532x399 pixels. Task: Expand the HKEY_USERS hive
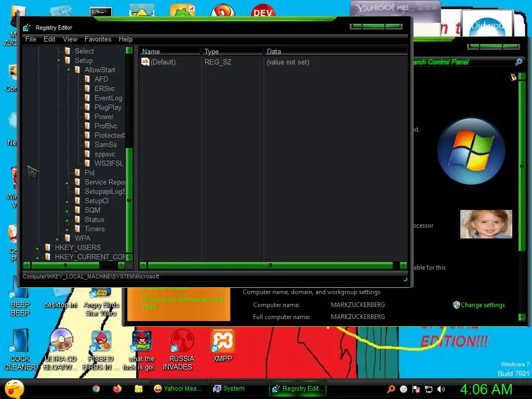(37, 248)
